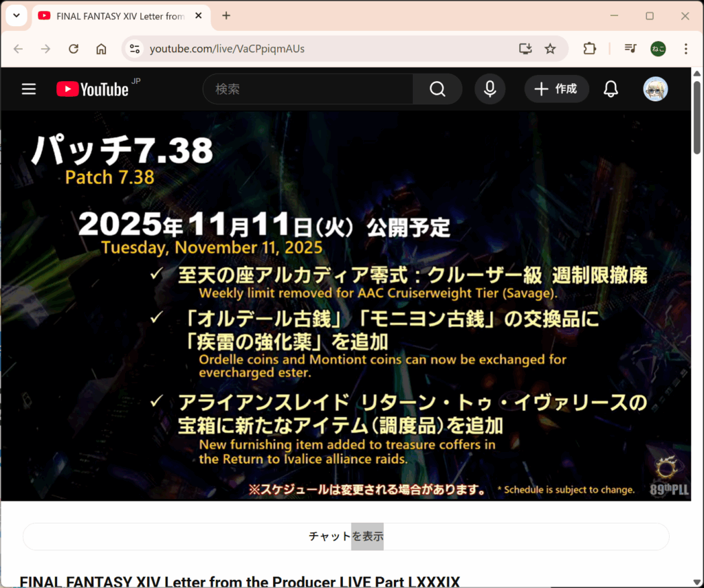
Task: Bookmark this page with star icon
Action: pyautogui.click(x=550, y=49)
